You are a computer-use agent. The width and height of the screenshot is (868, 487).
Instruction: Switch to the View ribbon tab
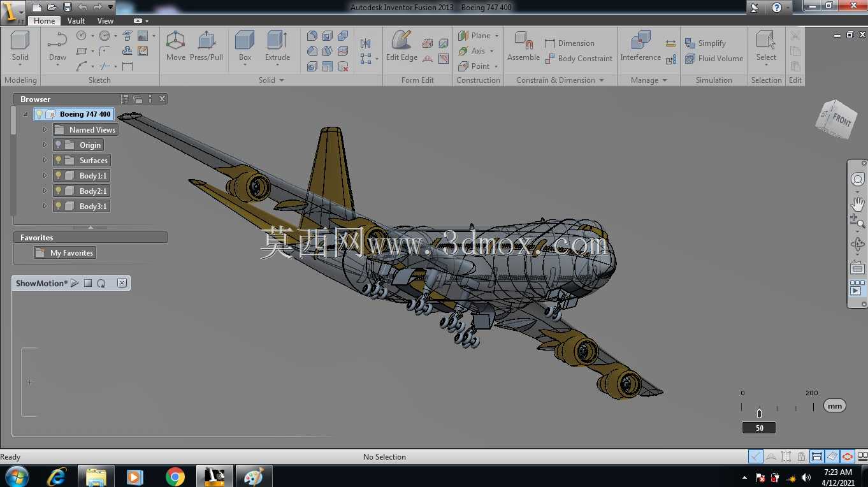pyautogui.click(x=106, y=21)
